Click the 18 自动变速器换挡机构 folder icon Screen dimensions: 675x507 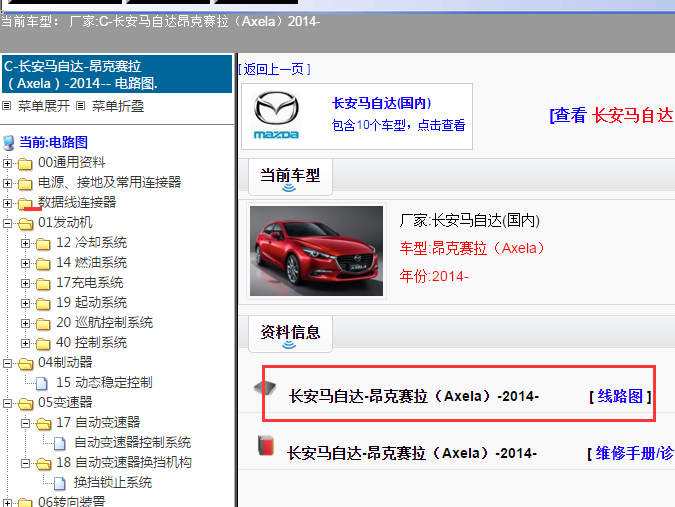click(43, 464)
